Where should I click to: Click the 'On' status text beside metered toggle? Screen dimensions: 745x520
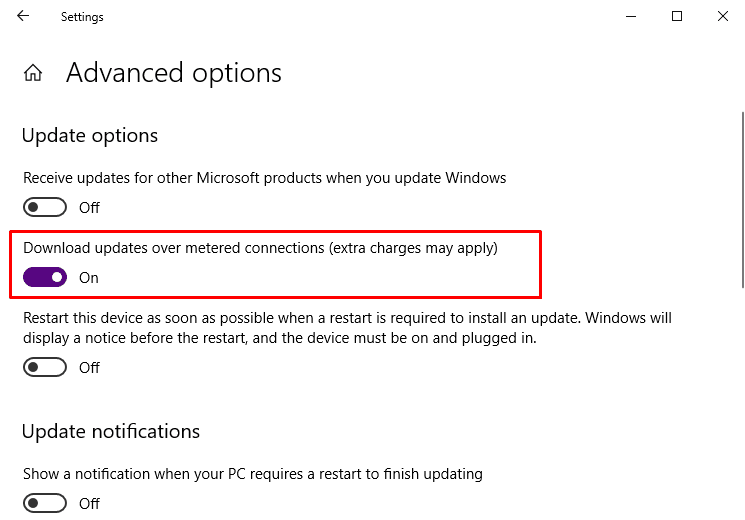pyautogui.click(x=89, y=278)
